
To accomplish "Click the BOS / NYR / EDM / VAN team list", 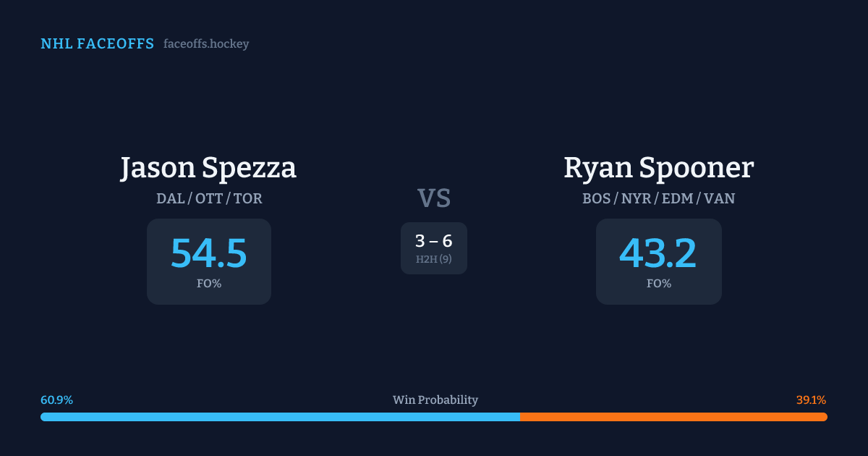I will coord(658,198).
